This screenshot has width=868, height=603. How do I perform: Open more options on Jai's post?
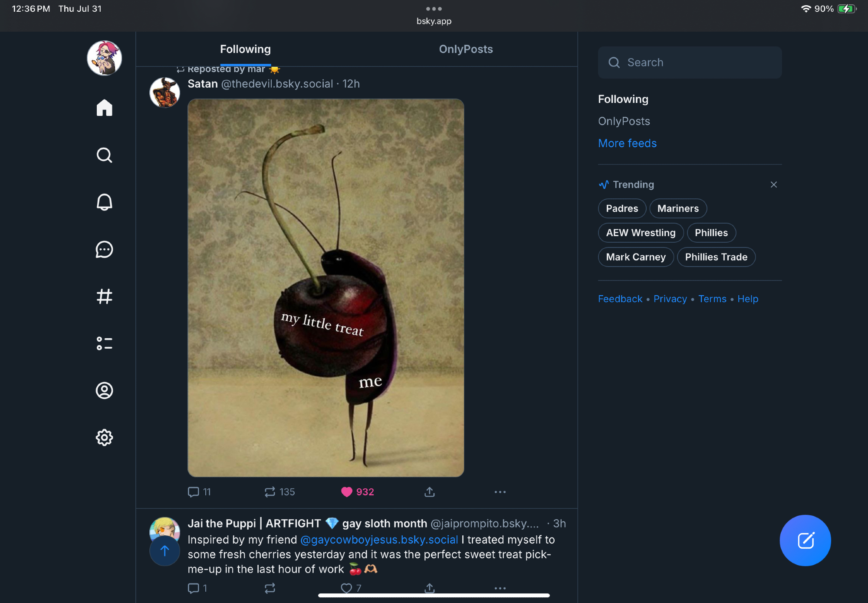click(x=500, y=588)
